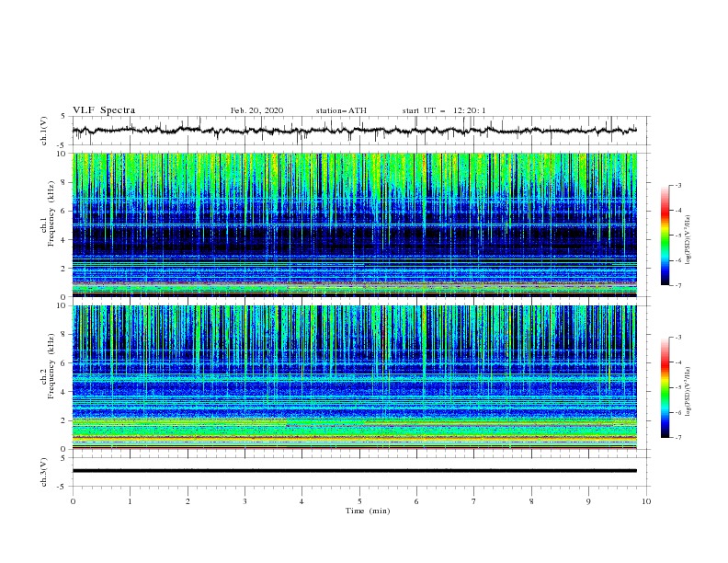This screenshot has height=563, width=728.
Task: Click the 'ch.1(V)' waveform axis label
Action: point(44,131)
